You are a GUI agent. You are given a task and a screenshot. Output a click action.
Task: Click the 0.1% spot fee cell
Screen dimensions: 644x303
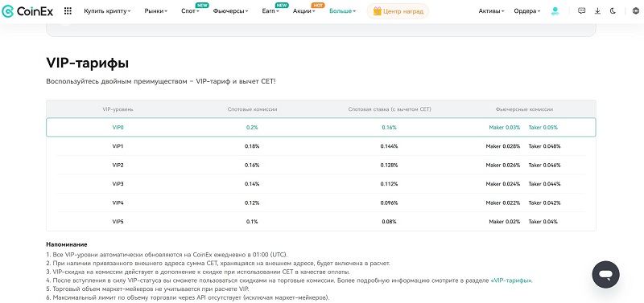pyautogui.click(x=252, y=222)
